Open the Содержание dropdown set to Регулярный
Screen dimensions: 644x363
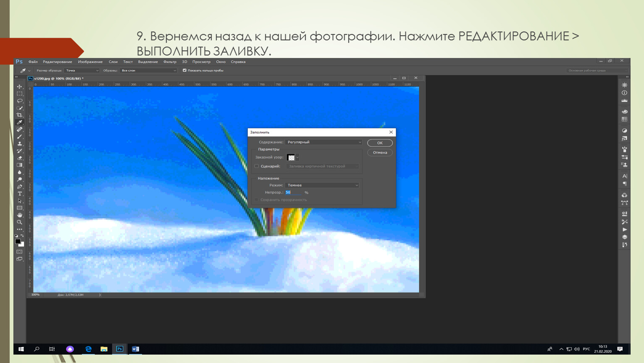(x=323, y=142)
